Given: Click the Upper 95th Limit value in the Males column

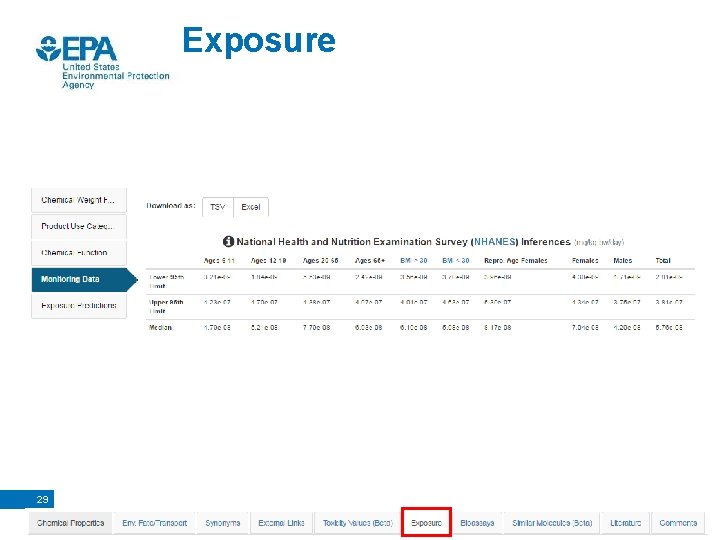Looking at the screenshot, I should pos(627,302).
